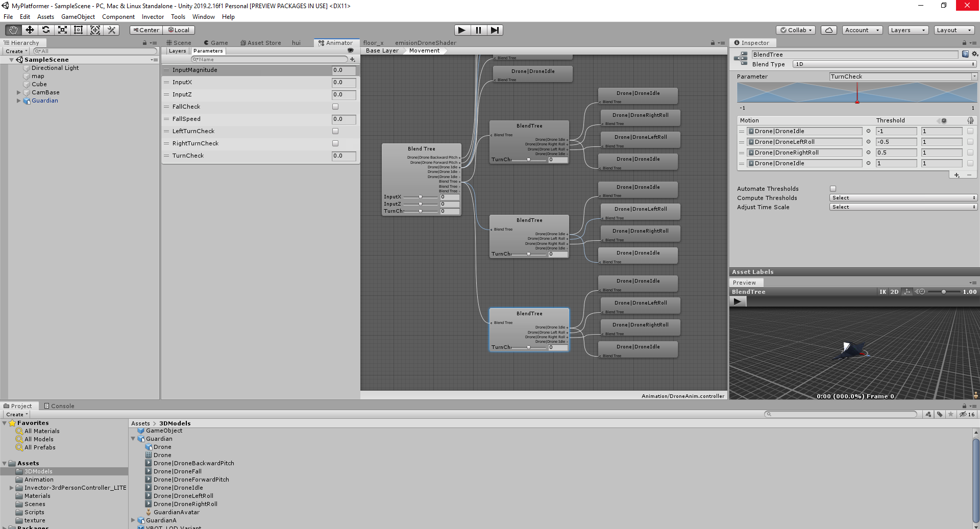Enable Automate Thresholds checkbox

coord(833,189)
